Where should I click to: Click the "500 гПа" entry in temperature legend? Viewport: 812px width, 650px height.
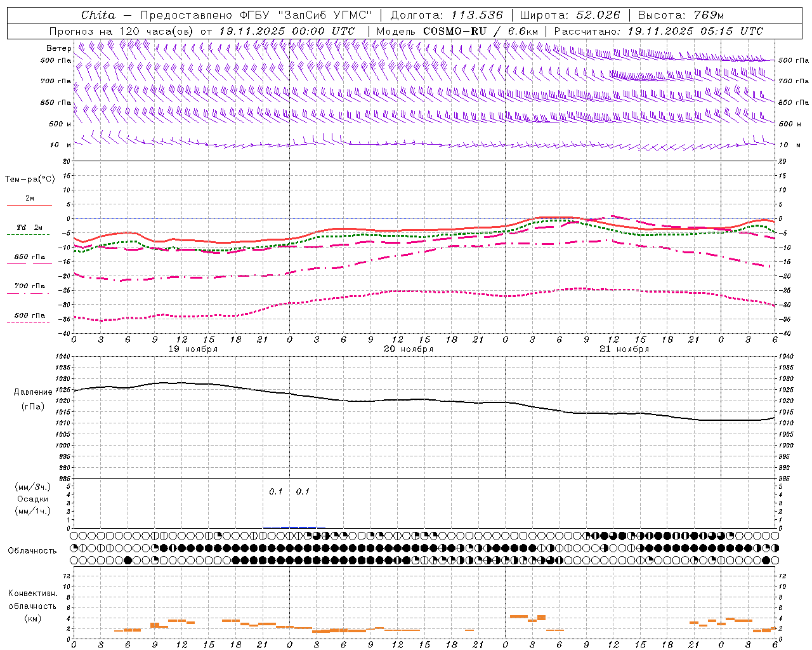[x=30, y=315]
